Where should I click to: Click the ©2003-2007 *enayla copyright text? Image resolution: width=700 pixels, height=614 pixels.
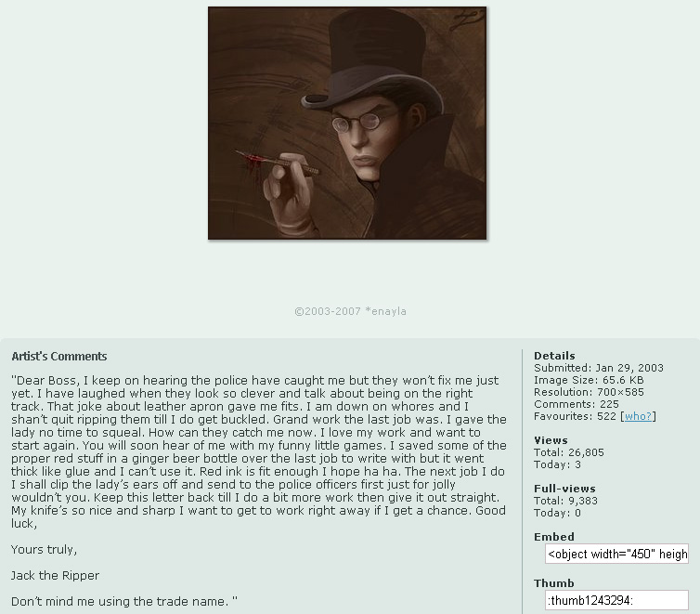pos(350,311)
